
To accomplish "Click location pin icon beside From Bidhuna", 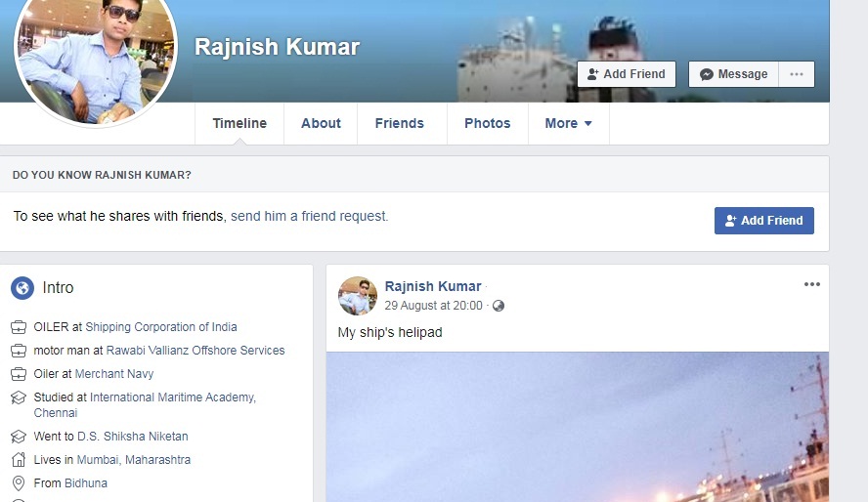I will (19, 483).
